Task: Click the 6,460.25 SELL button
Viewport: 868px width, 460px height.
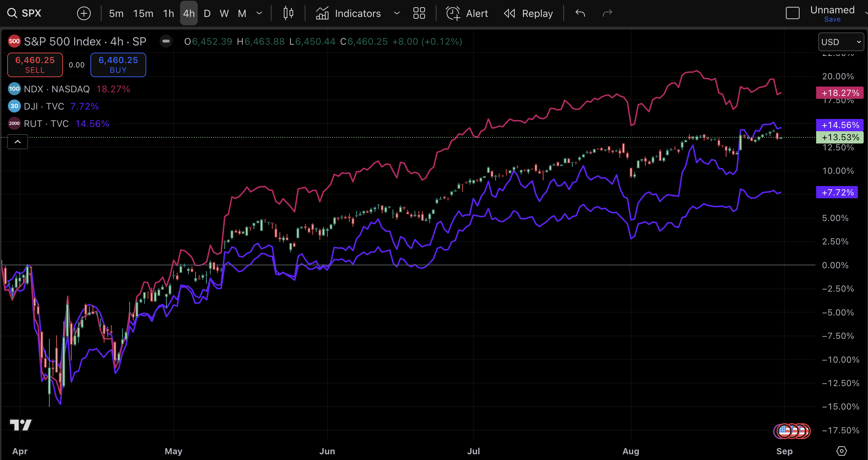Action: (x=35, y=65)
